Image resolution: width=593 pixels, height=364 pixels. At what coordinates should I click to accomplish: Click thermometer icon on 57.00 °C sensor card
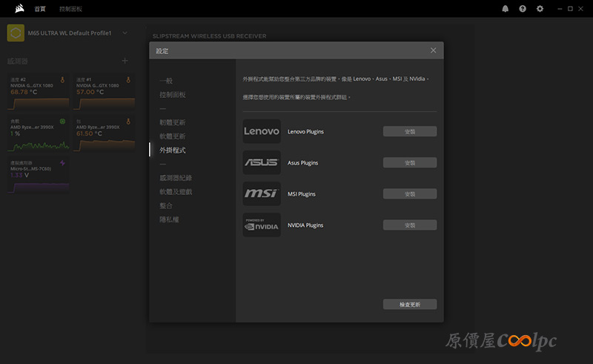tap(128, 80)
